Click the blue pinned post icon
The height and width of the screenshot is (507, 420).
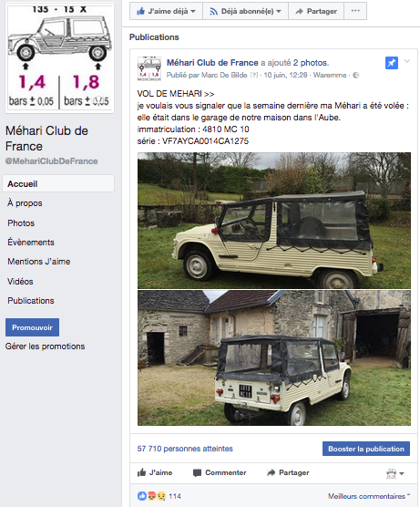click(391, 63)
